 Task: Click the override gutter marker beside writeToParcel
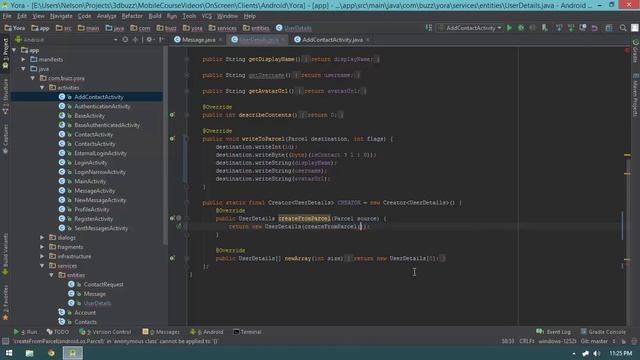[x=172, y=139]
